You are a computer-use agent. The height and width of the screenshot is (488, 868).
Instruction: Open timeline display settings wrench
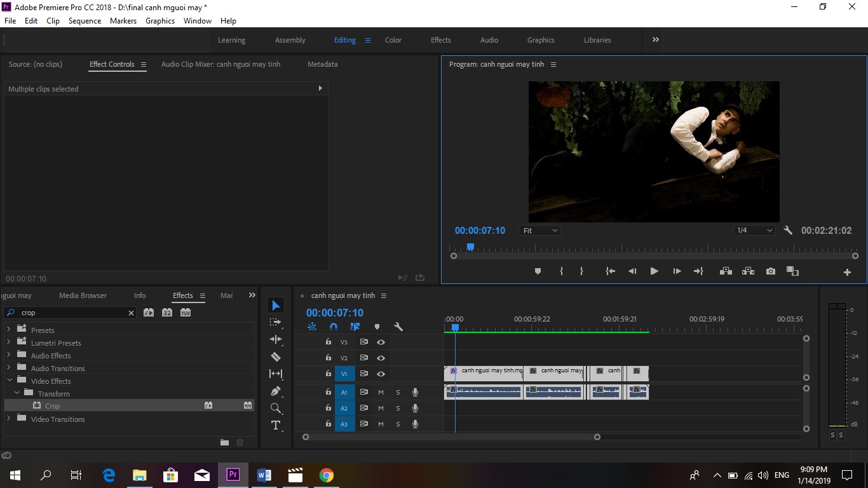[x=398, y=327]
